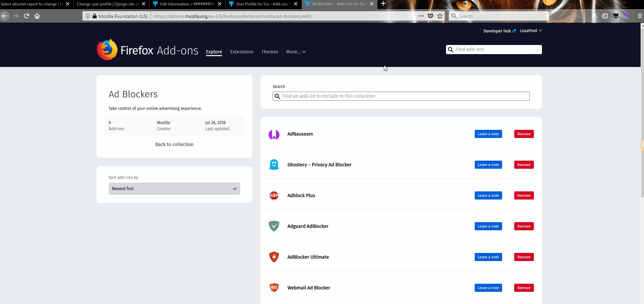644x304 pixels.
Task: Click the Ghostery ghost icon
Action: [274, 165]
